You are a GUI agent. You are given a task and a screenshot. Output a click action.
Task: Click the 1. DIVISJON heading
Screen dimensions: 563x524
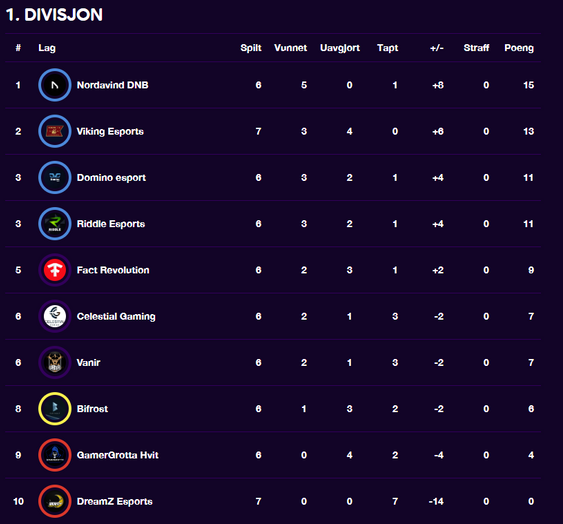coord(54,15)
